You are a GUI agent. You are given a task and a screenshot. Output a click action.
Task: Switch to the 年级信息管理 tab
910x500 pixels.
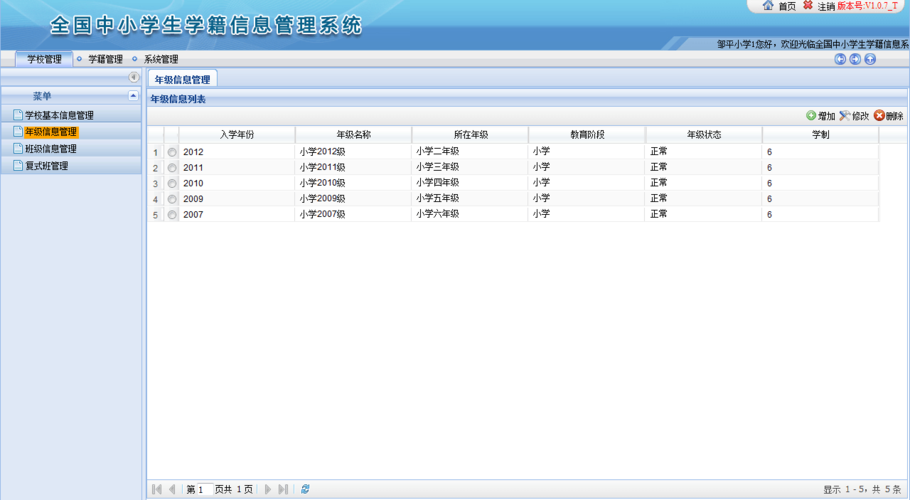(x=182, y=79)
